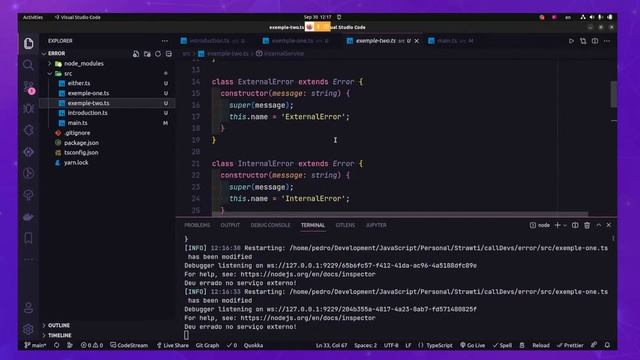Open the Bookmarks view in activity bar
The image size is (640, 360).
[x=29, y=238]
